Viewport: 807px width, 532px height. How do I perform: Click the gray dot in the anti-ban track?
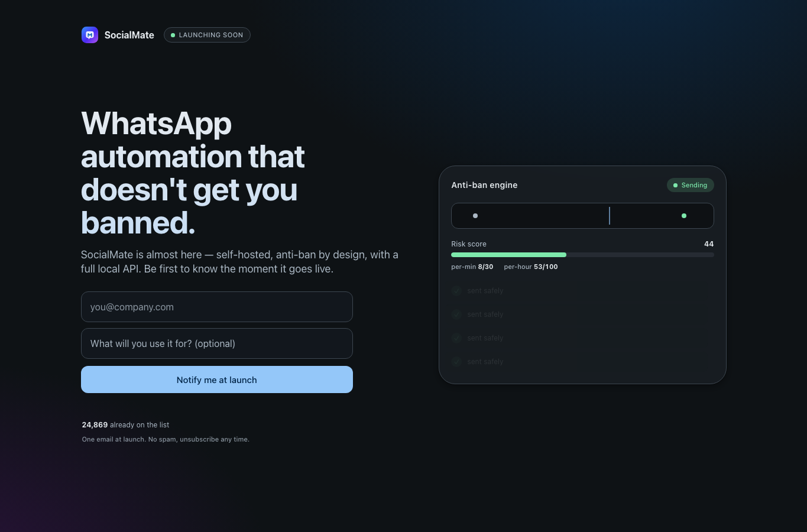tap(475, 216)
